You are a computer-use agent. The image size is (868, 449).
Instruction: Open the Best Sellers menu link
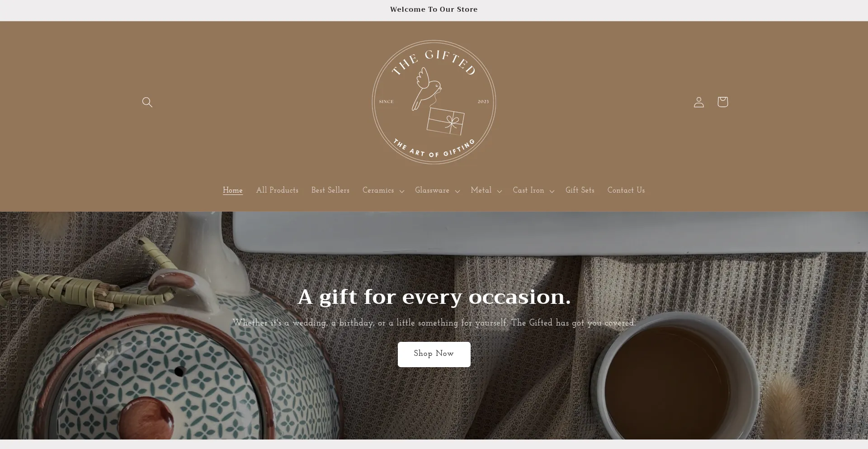point(330,190)
